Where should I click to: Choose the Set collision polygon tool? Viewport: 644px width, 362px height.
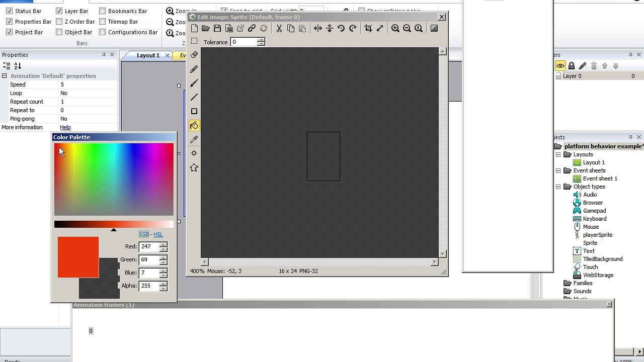tap(194, 167)
